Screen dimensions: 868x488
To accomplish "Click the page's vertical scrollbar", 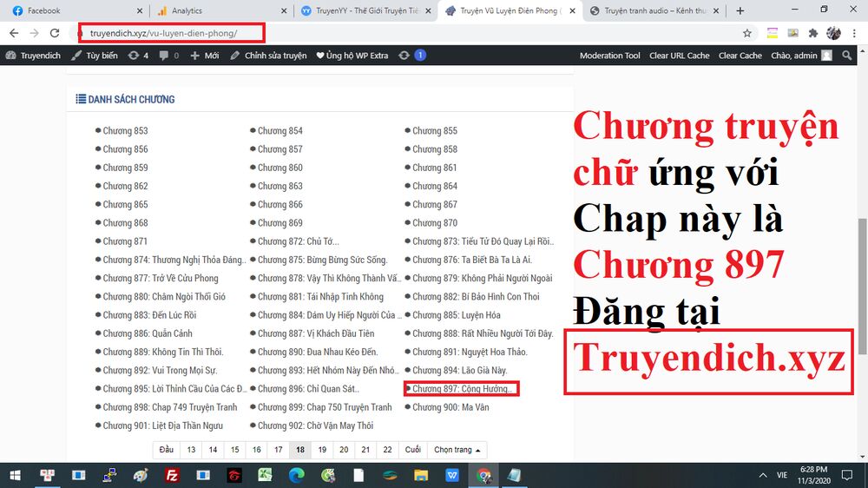I will (861, 260).
